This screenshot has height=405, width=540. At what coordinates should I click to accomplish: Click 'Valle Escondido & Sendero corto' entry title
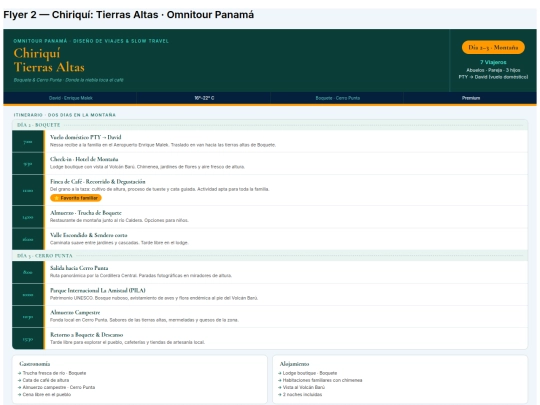(x=89, y=235)
